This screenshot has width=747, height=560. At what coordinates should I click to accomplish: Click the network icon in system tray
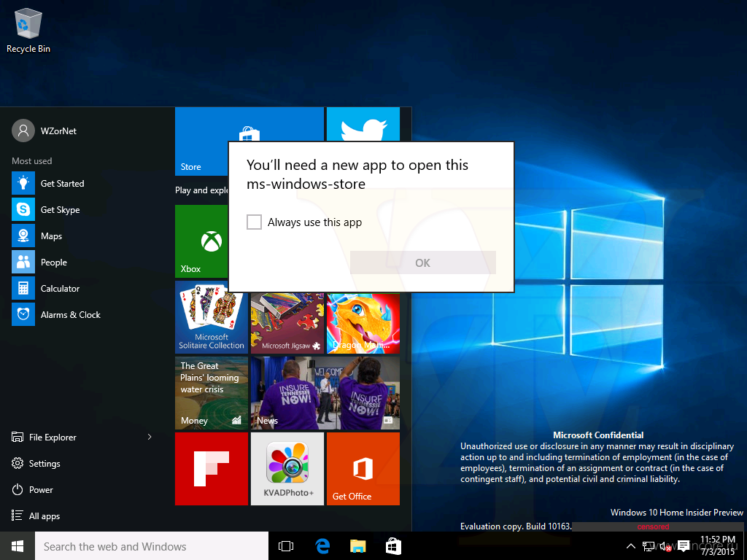pos(648,546)
